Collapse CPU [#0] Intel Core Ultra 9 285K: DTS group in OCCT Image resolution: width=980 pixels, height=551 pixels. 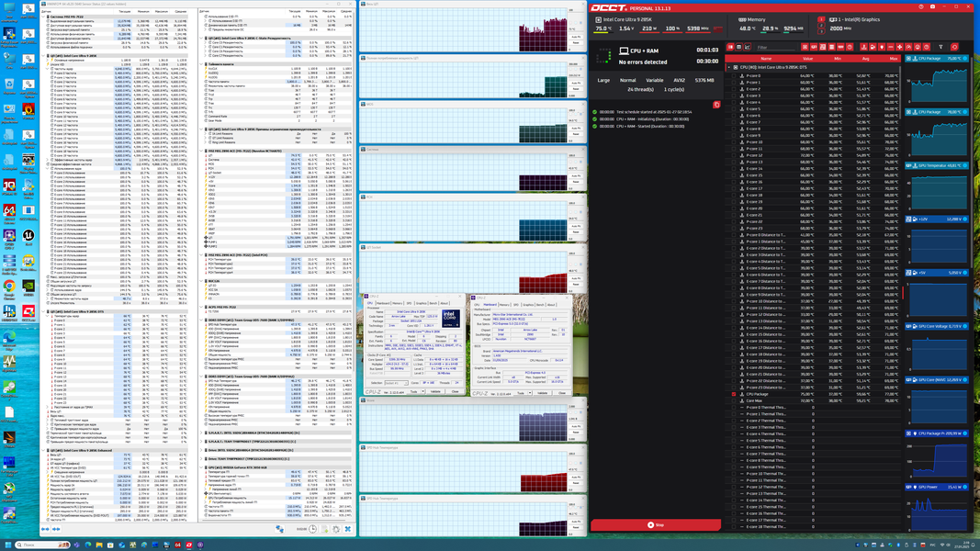728,67
